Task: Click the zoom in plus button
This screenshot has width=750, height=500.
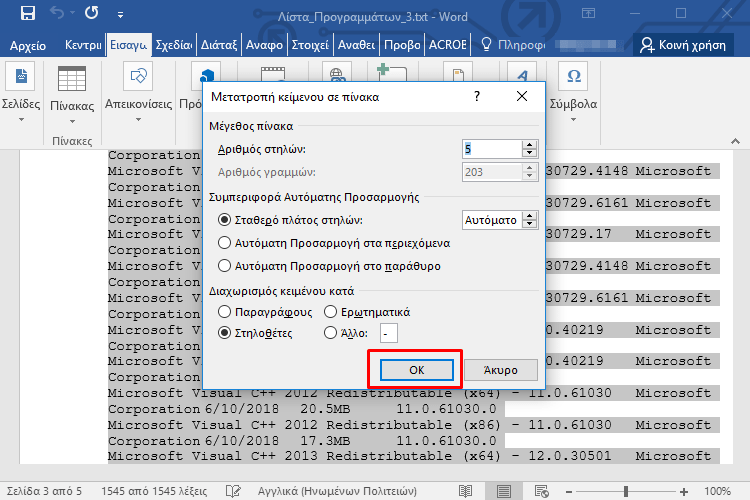Action: pos(684,491)
